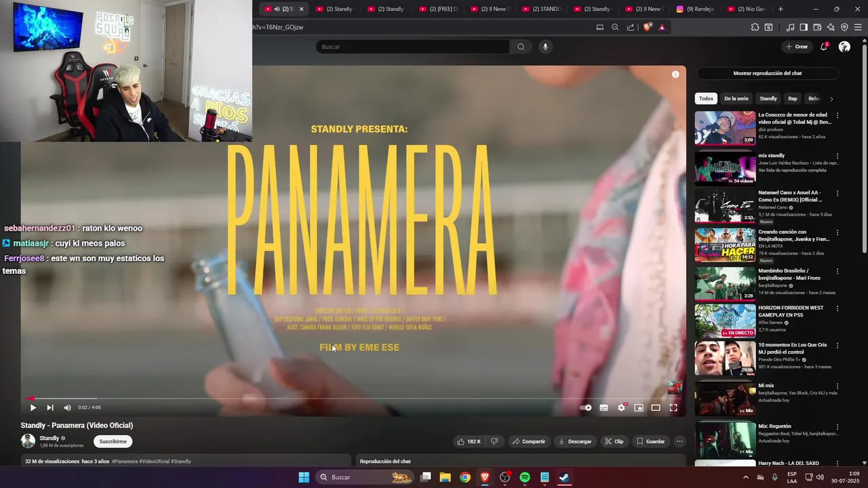868x488 pixels.
Task: Open YouTube notifications bell
Action: [x=824, y=47]
